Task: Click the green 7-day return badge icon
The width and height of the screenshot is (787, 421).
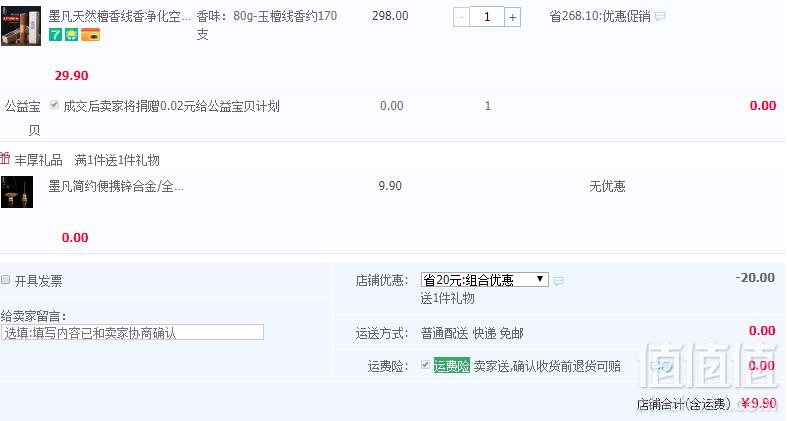Action: [55, 35]
